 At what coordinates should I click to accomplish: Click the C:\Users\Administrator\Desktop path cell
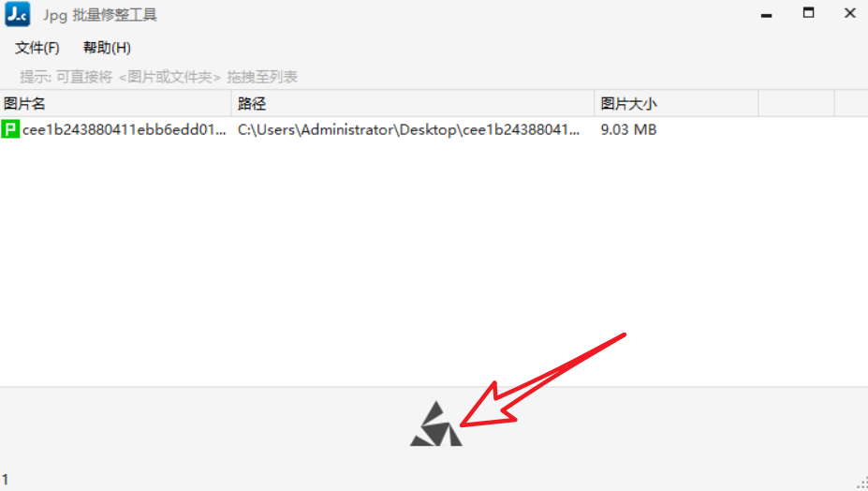click(x=408, y=129)
